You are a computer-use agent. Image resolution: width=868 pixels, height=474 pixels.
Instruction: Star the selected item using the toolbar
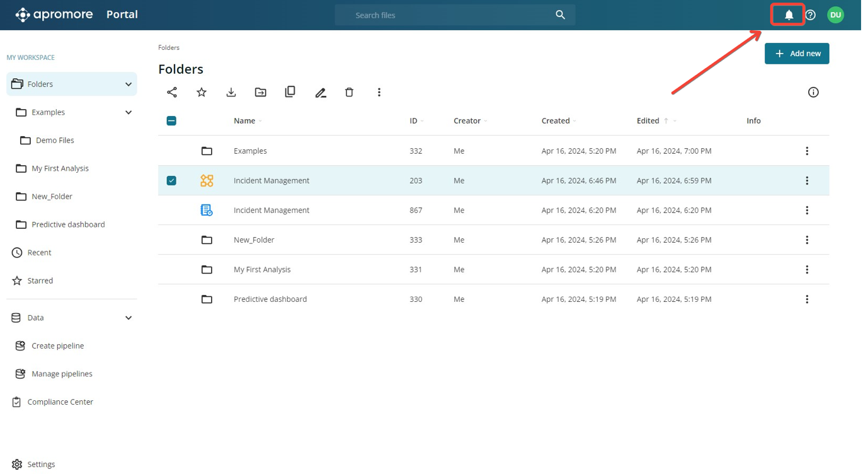coord(202,92)
